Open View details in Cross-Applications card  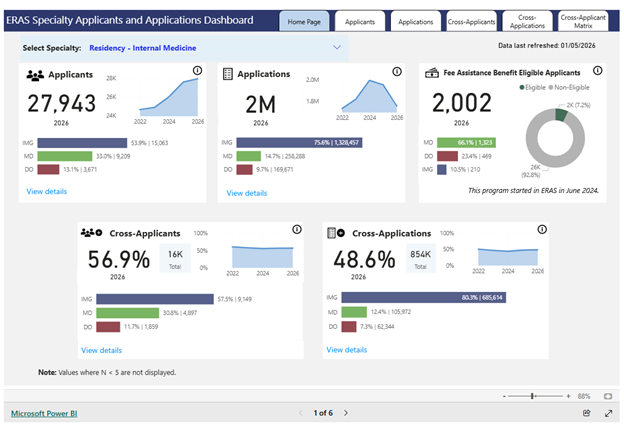click(x=347, y=350)
